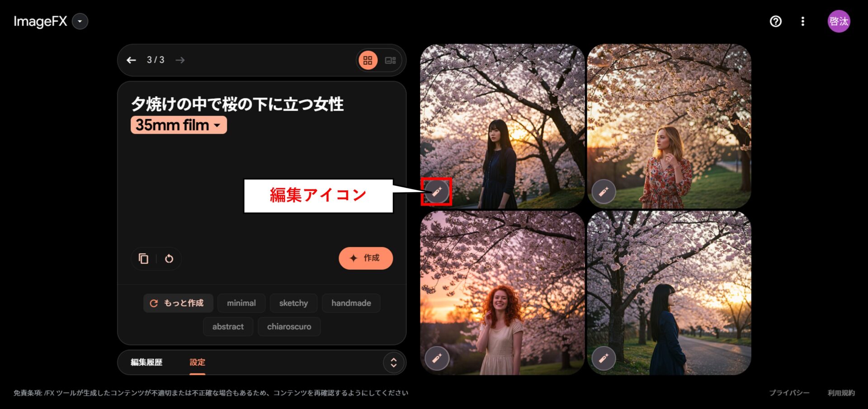Switch to single image view mode
868x409 pixels.
(390, 60)
